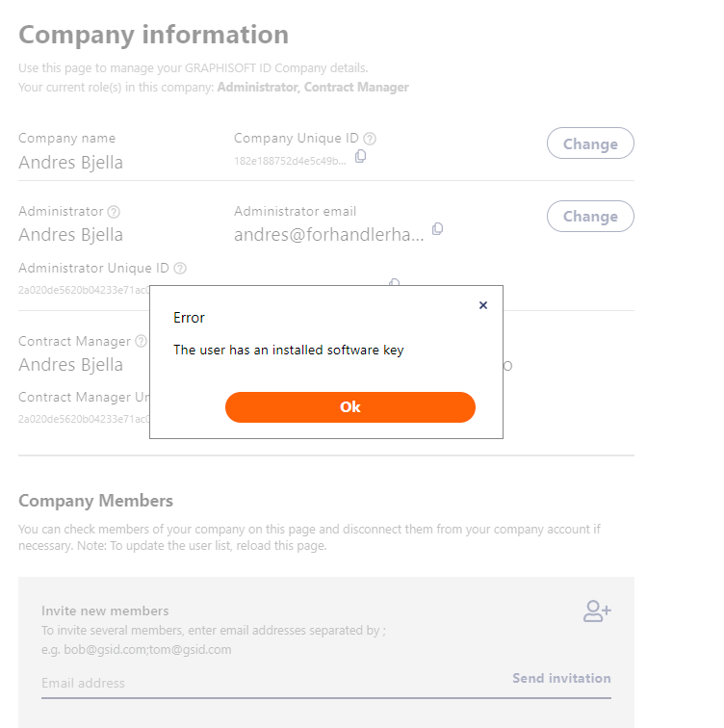The height and width of the screenshot is (728, 724).
Task: Copy the Administrator email address
Action: tap(437, 228)
